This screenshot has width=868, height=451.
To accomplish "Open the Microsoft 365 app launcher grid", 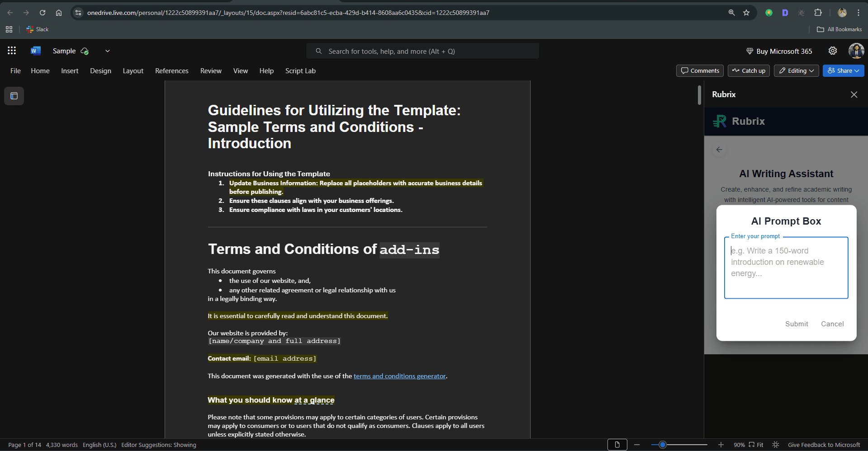I will tap(12, 51).
